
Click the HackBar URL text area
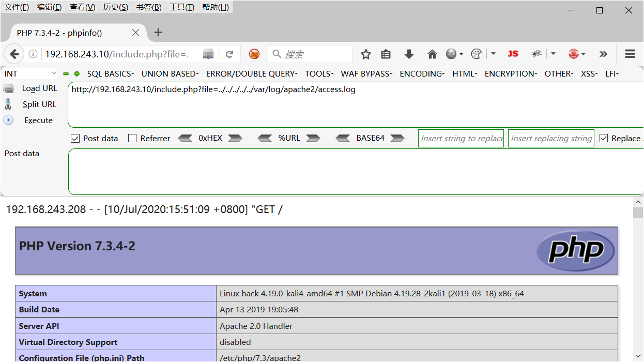point(356,104)
